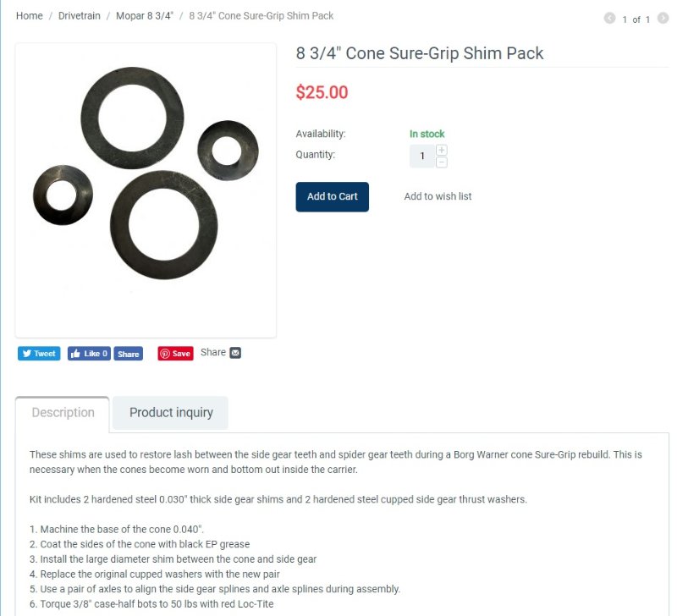Click the product title heading
The image size is (677, 616).
(x=420, y=53)
